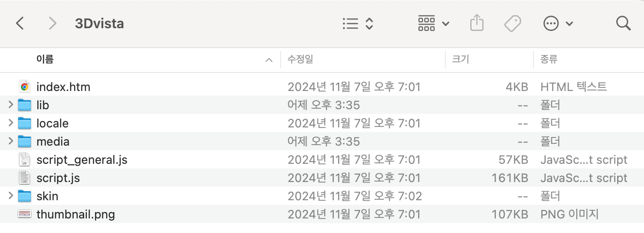Open the group-by grid dropdown
This screenshot has height=233, width=644.
coord(433,23)
